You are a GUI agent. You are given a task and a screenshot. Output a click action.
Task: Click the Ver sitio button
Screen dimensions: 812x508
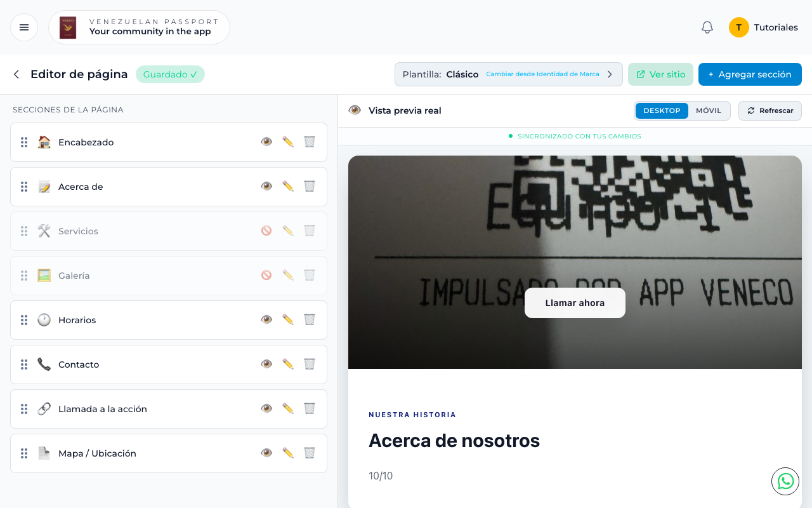point(660,74)
